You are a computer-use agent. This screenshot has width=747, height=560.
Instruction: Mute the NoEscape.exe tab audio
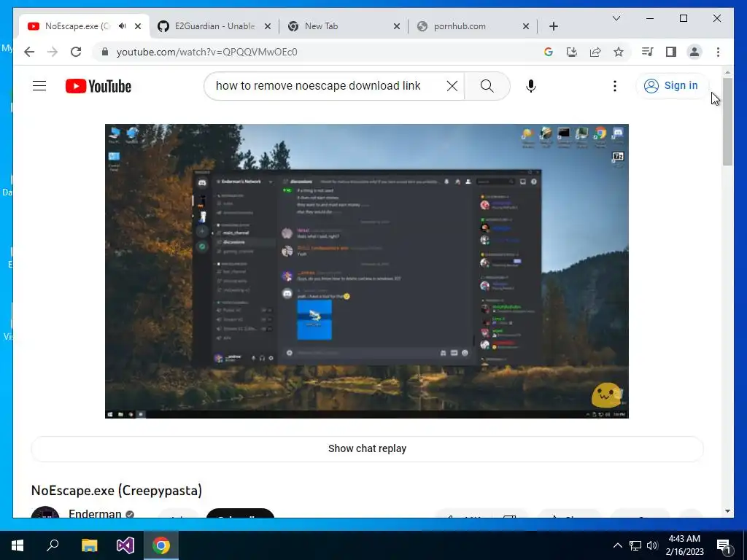tap(123, 26)
